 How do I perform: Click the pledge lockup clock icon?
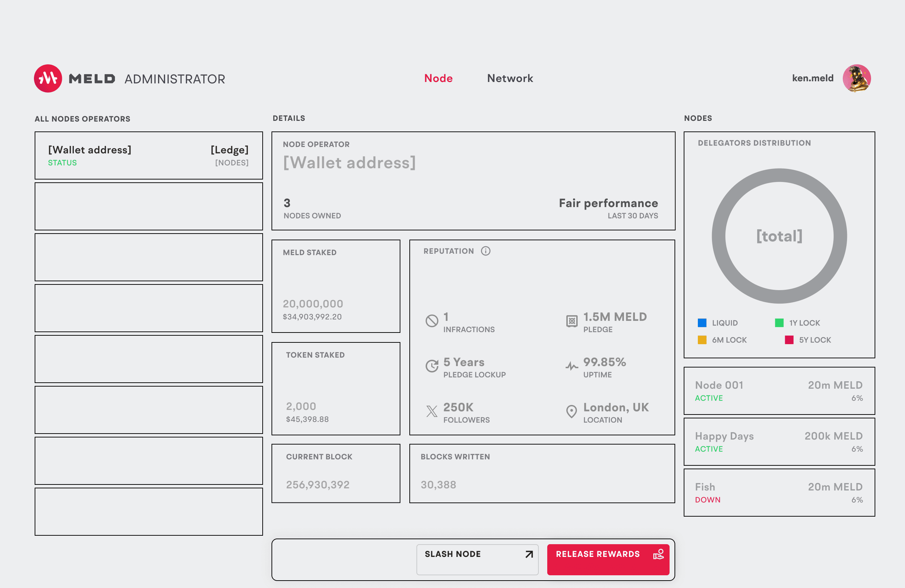tap(432, 366)
